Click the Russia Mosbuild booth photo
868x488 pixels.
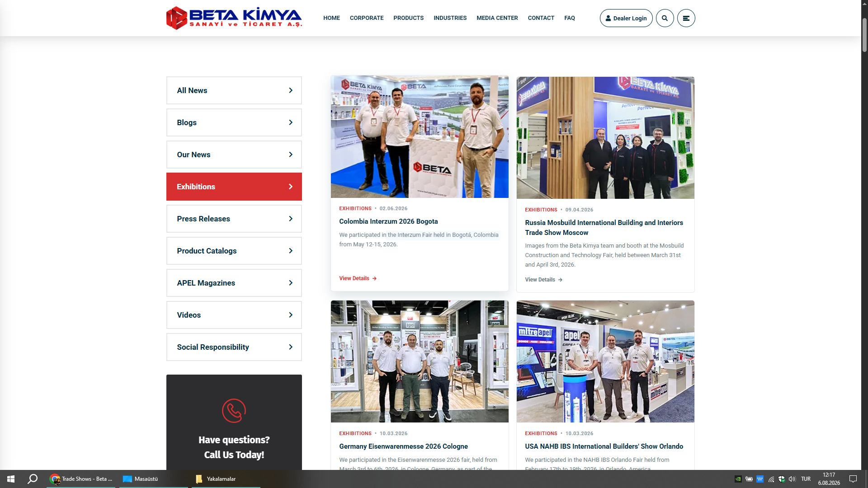[605, 138]
